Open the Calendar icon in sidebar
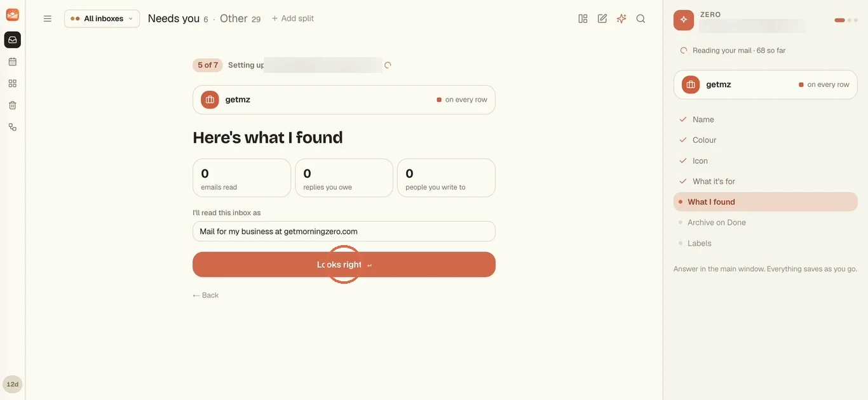Image resolution: width=868 pixels, height=400 pixels. 12,62
